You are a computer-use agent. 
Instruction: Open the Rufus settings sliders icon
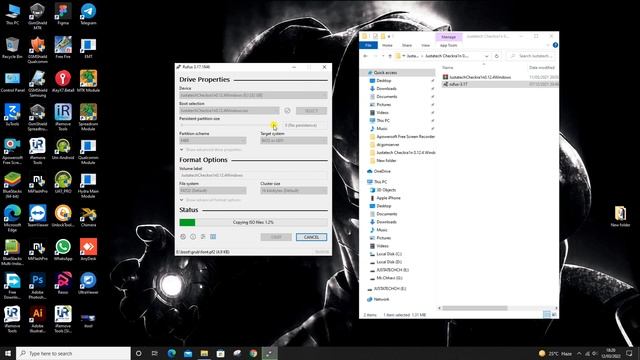coord(203,237)
